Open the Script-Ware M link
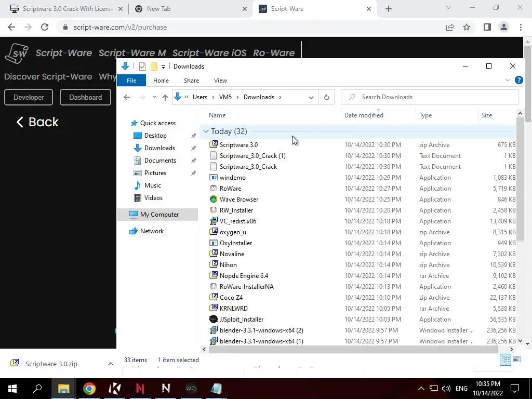The image size is (532, 399). 132,53
